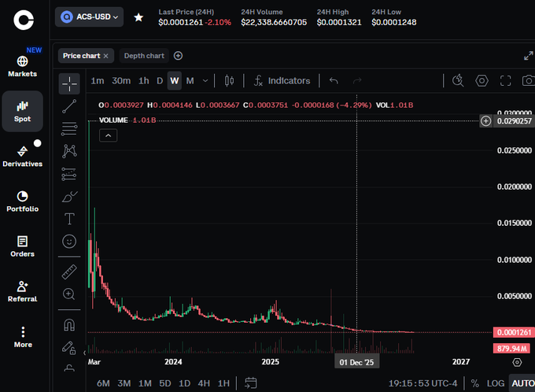Toggle magnet mode
Image resolution: width=535 pixels, height=392 pixels.
click(x=69, y=325)
